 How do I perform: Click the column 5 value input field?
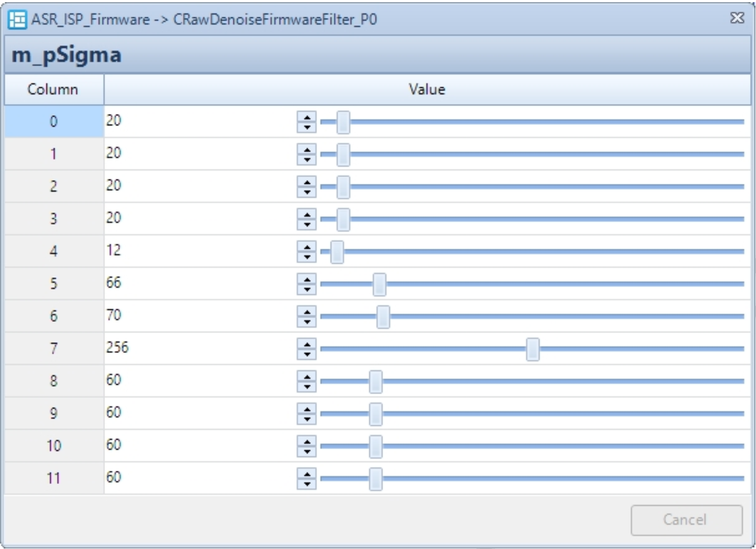click(198, 283)
